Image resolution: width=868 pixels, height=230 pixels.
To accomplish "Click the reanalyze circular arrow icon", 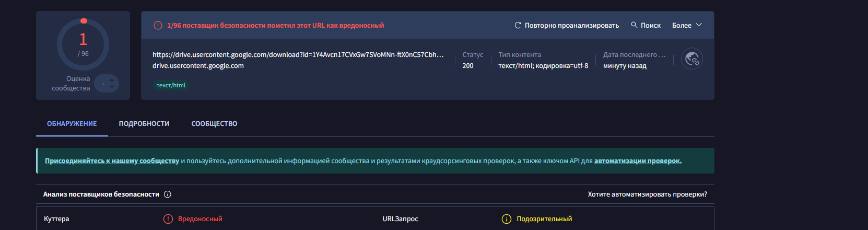I will [518, 25].
